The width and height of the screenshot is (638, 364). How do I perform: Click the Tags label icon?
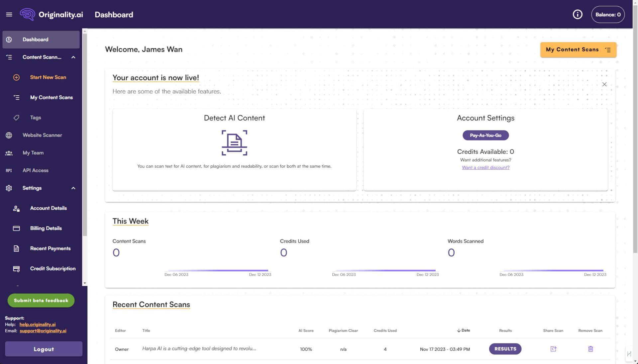[x=16, y=118]
